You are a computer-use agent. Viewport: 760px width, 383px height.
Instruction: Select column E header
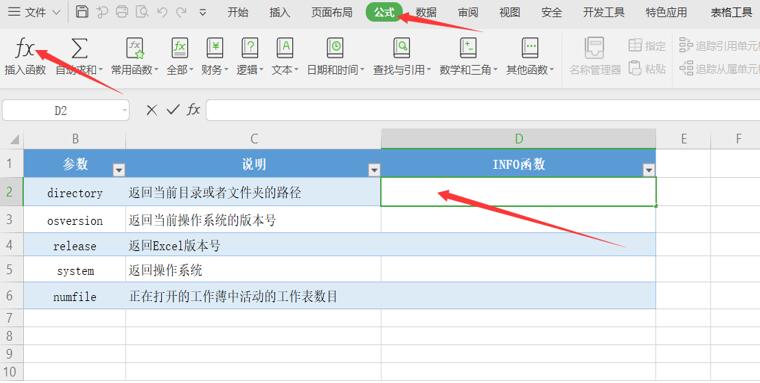[683, 139]
